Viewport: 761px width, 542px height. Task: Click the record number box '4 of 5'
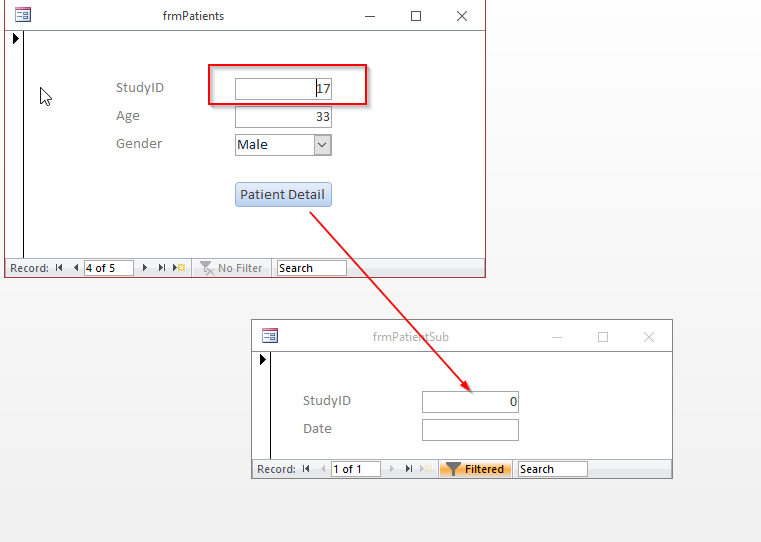(x=109, y=268)
